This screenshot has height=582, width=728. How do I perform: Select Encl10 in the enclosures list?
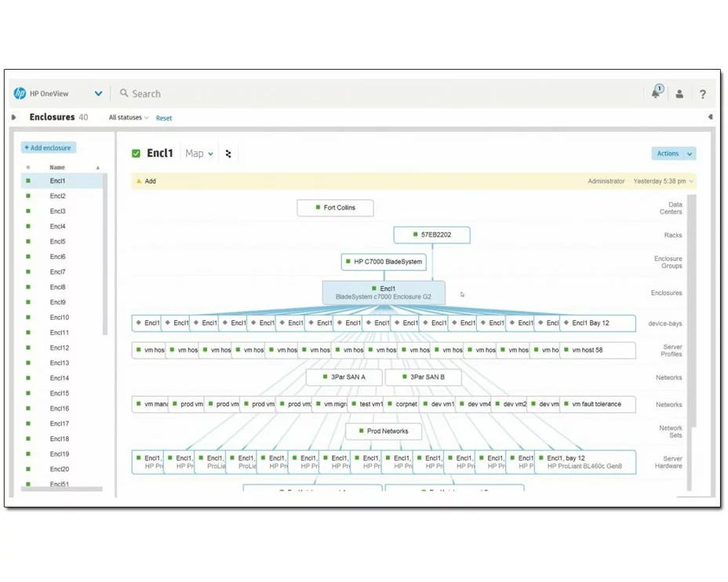[x=59, y=317]
